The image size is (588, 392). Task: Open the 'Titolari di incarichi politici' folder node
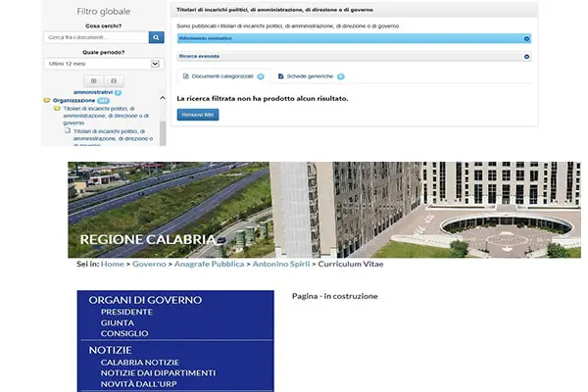106,116
